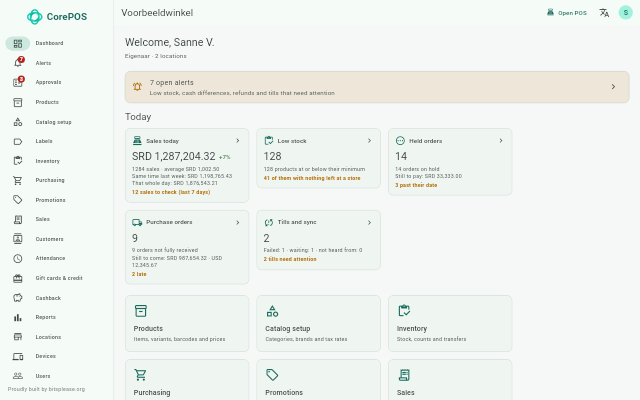The image size is (640, 400).
Task: Open the Inventory shortcut tile
Action: [x=450, y=323]
